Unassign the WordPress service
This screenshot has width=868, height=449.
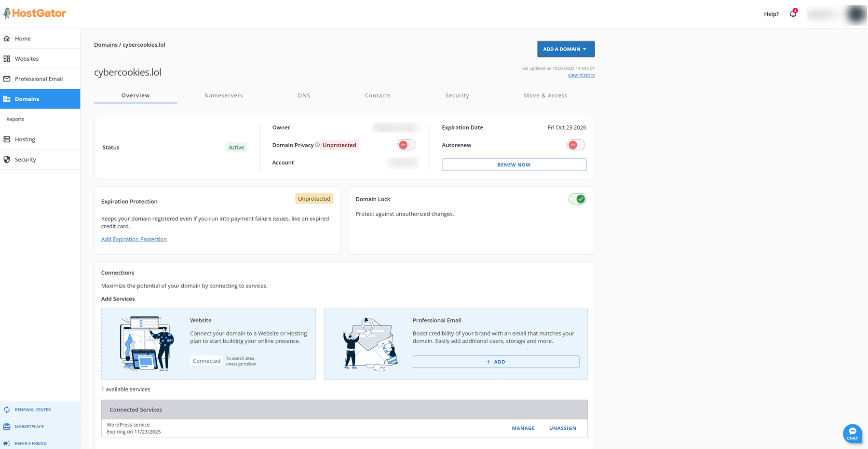[x=562, y=428]
